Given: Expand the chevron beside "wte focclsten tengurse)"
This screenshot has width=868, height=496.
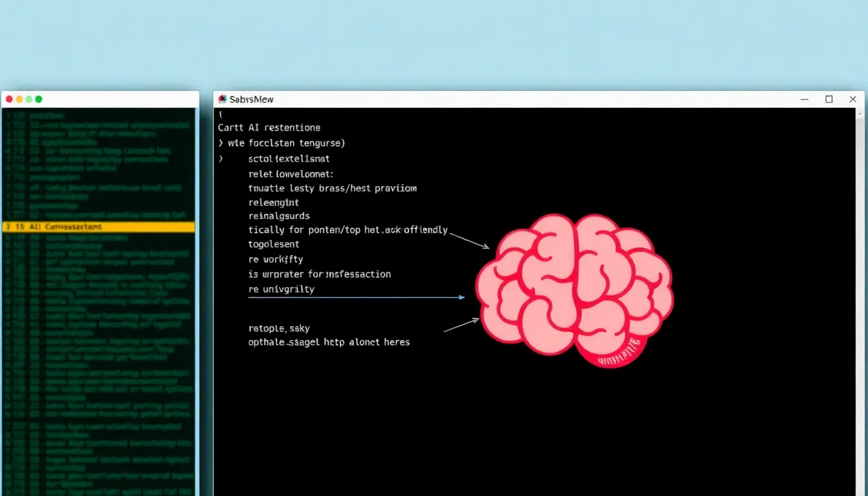Looking at the screenshot, I should (x=222, y=143).
